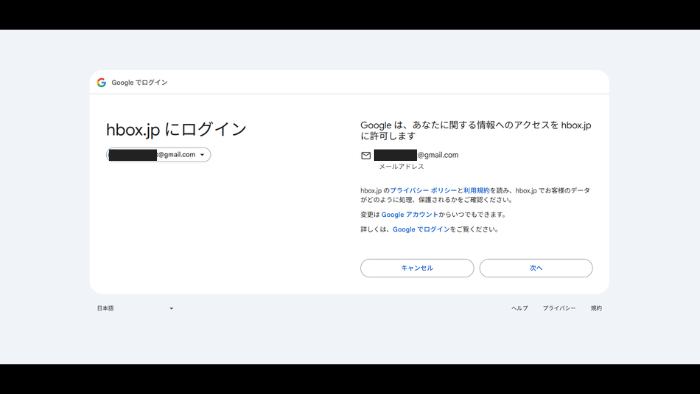Screen dimensions: 700x394
Task: Open the gmail.com account selector dropdown
Action: coord(158,154)
